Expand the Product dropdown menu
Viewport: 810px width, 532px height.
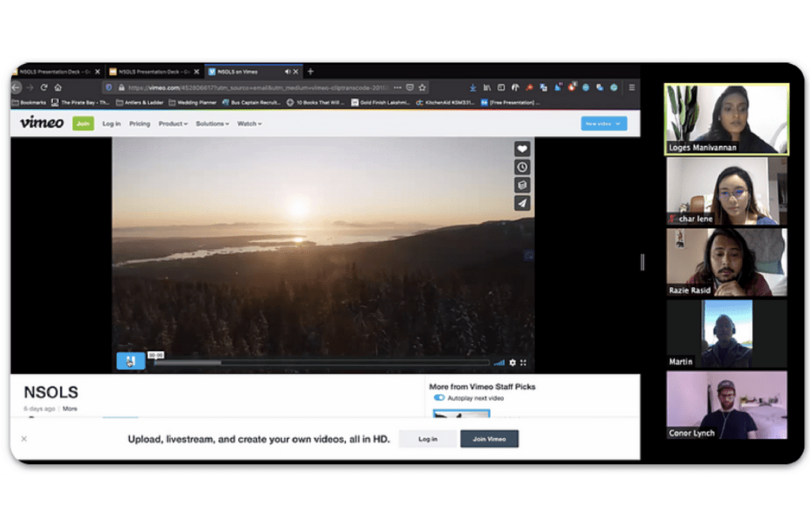[172, 124]
